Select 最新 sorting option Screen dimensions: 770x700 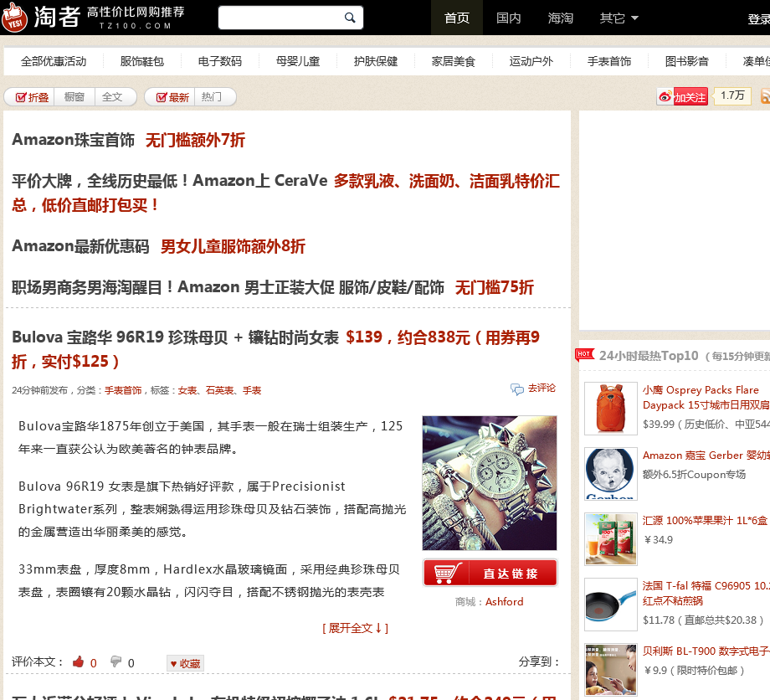coord(173,97)
